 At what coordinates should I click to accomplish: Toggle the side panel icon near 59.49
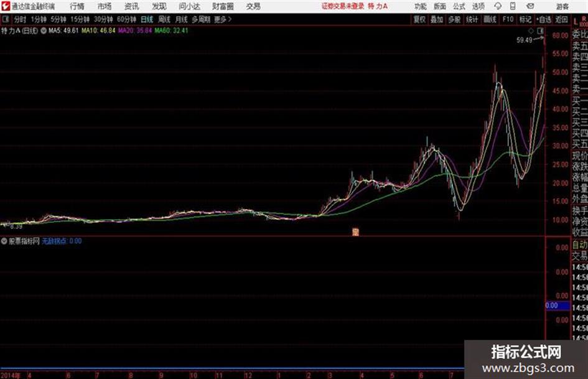(x=540, y=30)
